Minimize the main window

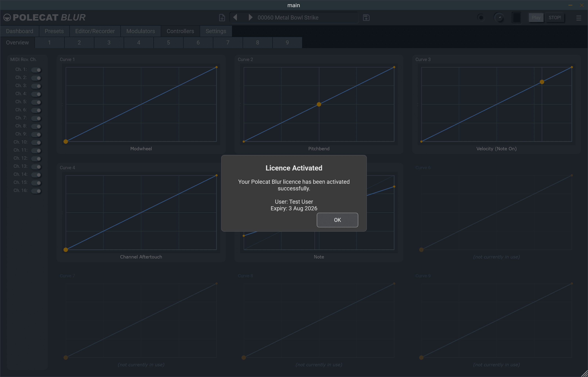coord(570,5)
